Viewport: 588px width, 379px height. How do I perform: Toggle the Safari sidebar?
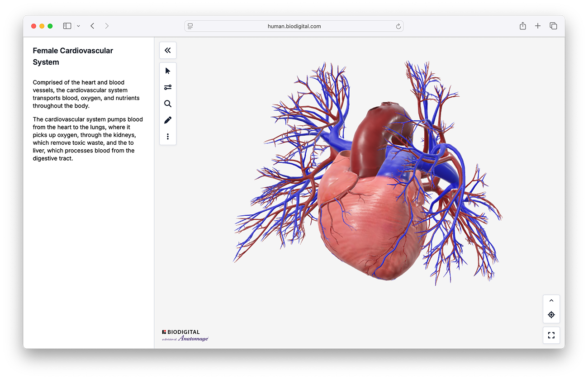point(67,26)
